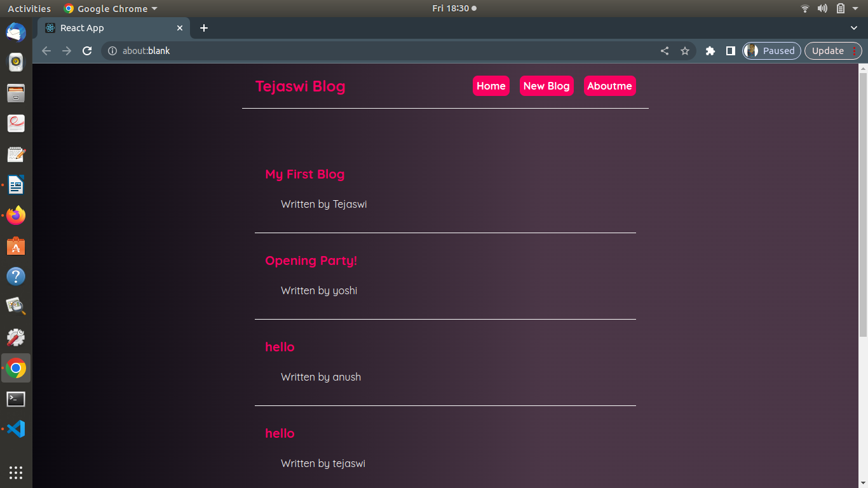The height and width of the screenshot is (488, 868).
Task: Toggle the Chrome side panel icon
Action: (x=731, y=51)
